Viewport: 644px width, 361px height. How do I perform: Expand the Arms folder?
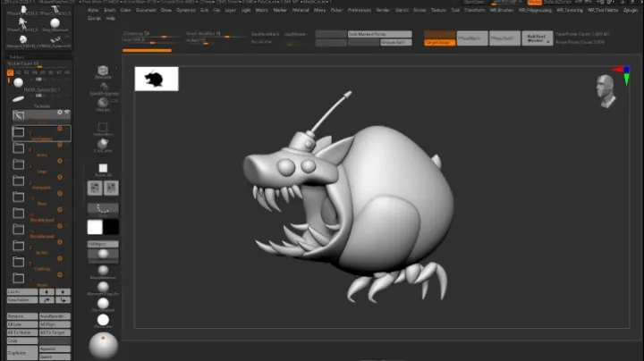pos(18,148)
